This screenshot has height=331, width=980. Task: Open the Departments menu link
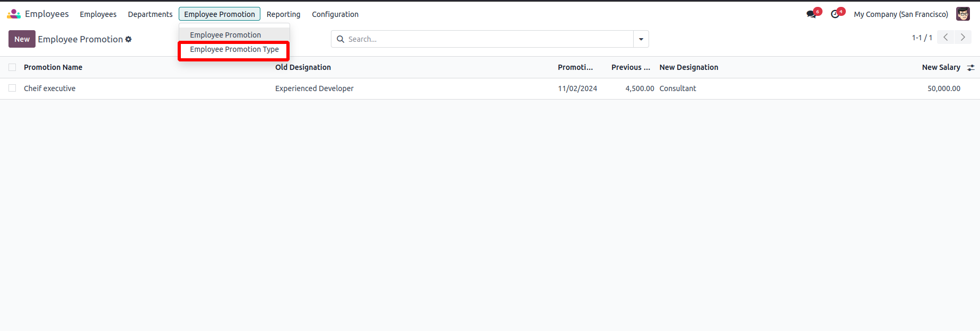tap(150, 14)
